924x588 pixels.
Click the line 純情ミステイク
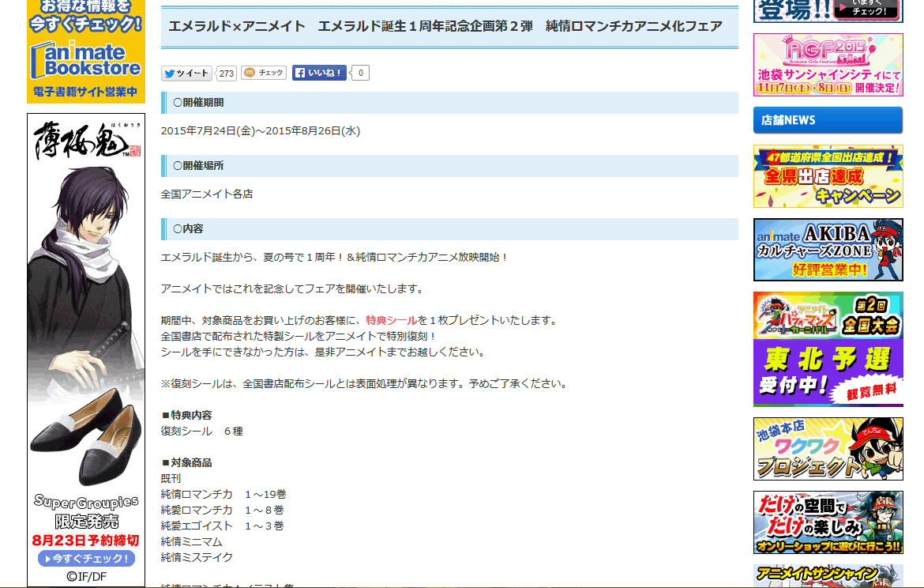click(x=197, y=557)
